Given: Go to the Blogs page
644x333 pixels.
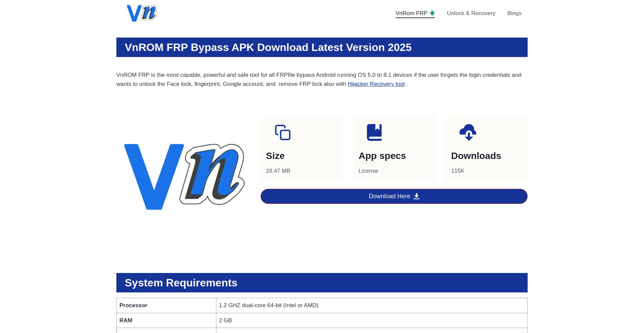Looking at the screenshot, I should pos(514,13).
